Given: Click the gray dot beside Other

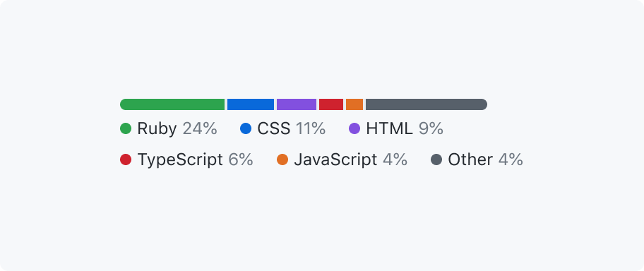Looking at the screenshot, I should (x=436, y=159).
